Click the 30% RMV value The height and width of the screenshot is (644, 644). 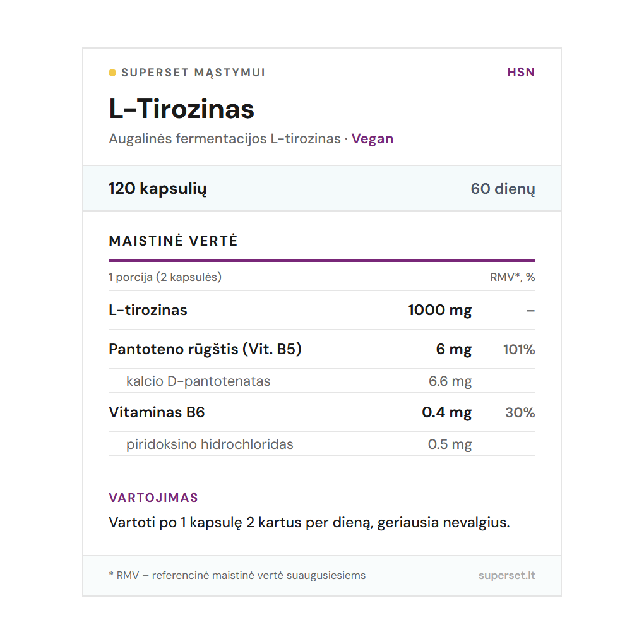tap(520, 413)
